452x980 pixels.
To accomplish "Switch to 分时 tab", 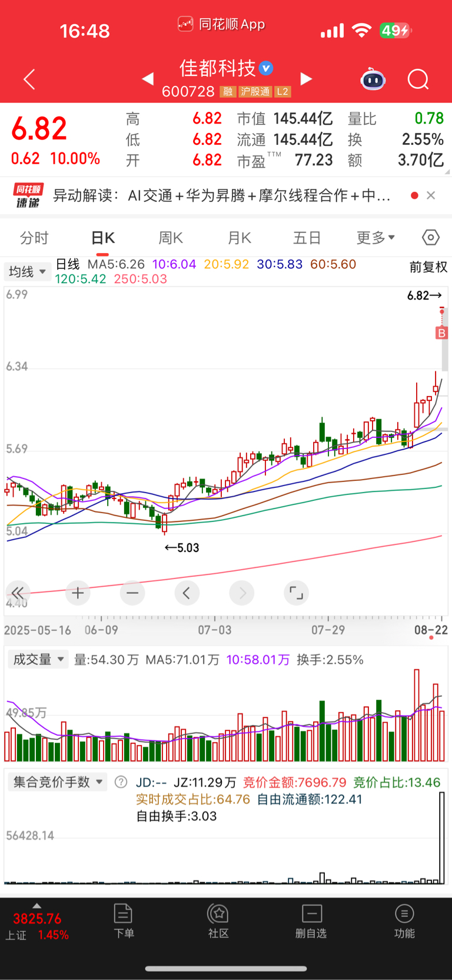I will point(34,238).
